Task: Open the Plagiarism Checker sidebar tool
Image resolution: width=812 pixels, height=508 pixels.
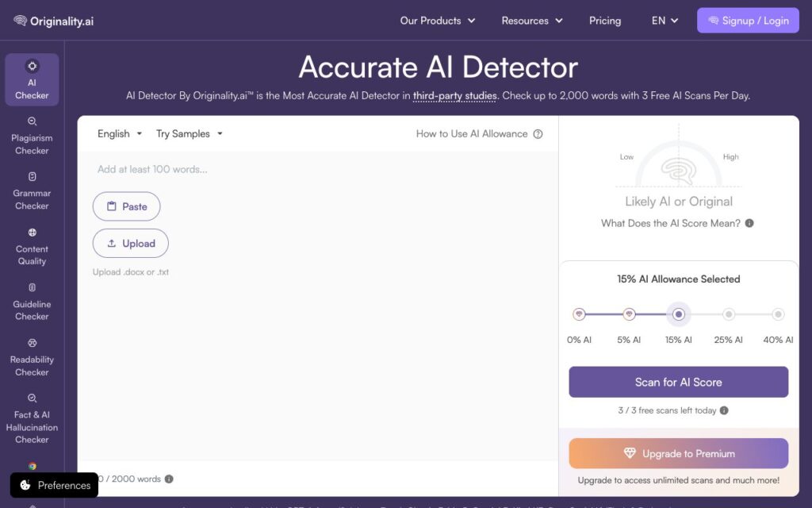Action: [x=32, y=136]
